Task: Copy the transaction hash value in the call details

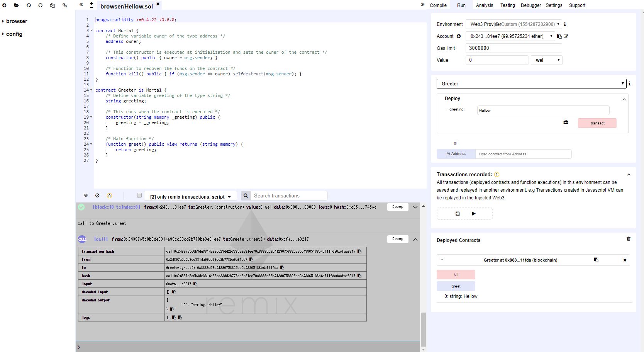Action: point(359,252)
